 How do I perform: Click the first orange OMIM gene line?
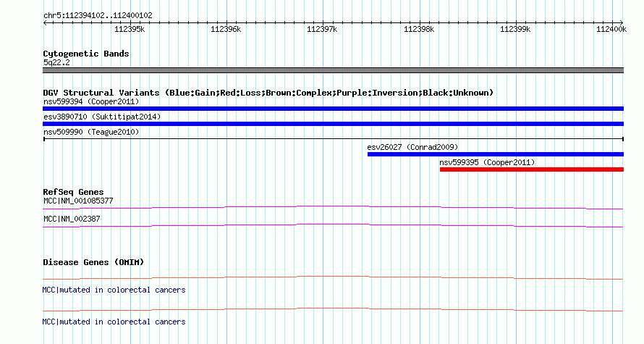point(333,278)
